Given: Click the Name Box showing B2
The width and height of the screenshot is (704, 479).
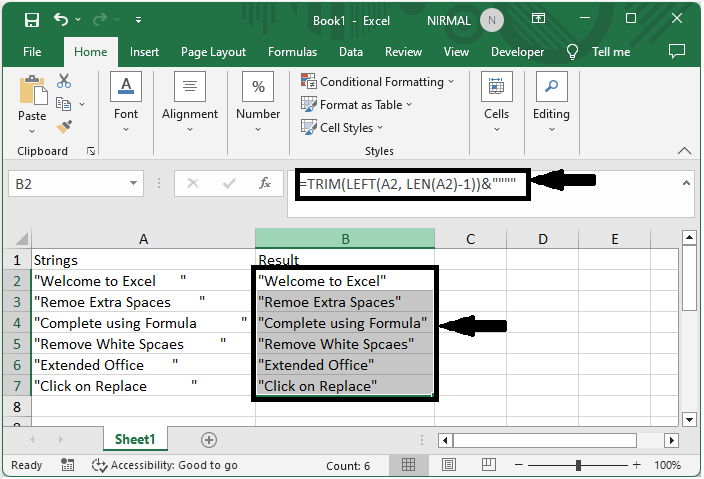Looking at the screenshot, I should point(67,184).
